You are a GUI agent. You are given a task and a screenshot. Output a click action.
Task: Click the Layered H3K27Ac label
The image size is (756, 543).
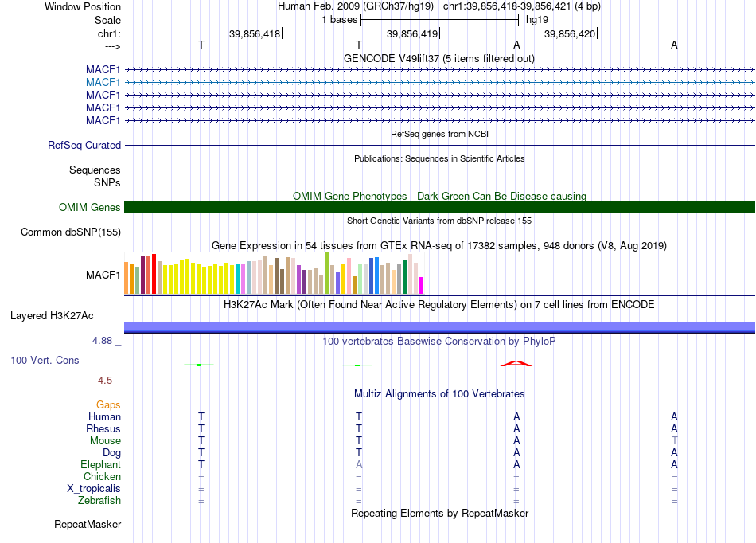(x=52, y=316)
